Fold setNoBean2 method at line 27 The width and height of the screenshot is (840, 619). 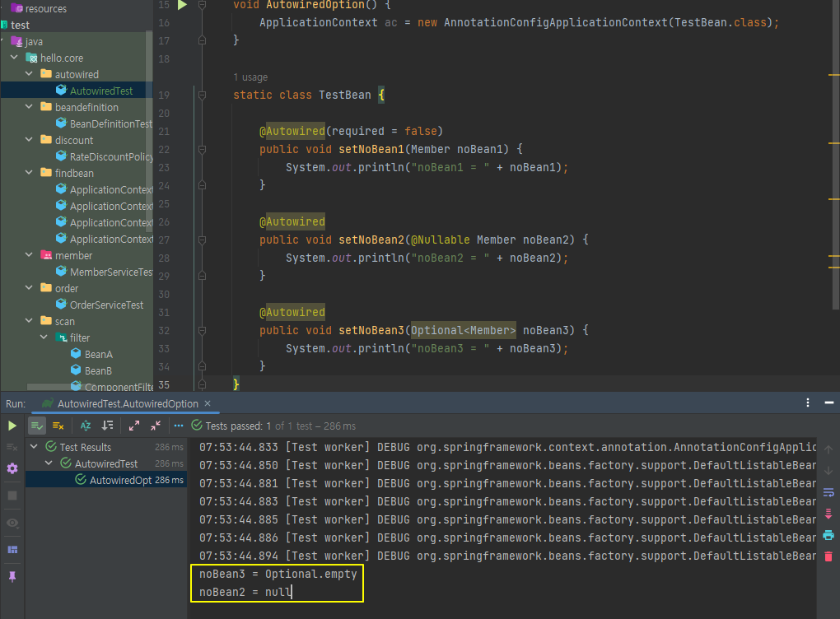pyautogui.click(x=202, y=240)
